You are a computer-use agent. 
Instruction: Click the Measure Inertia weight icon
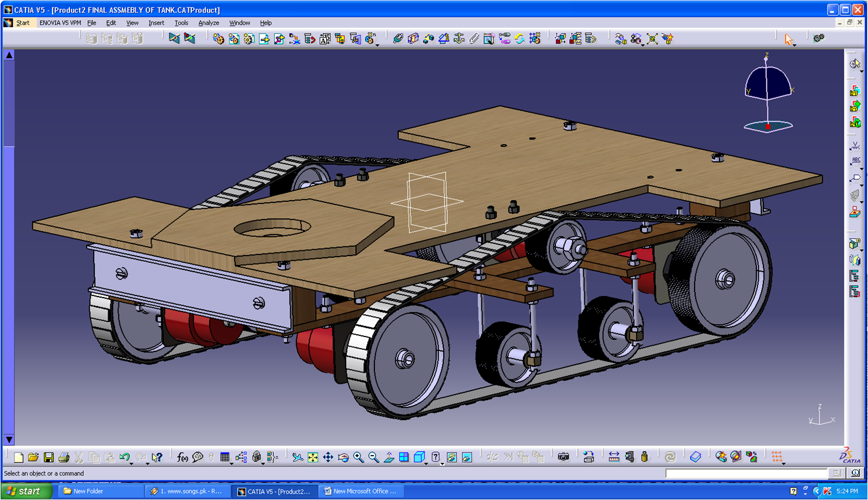click(x=644, y=457)
